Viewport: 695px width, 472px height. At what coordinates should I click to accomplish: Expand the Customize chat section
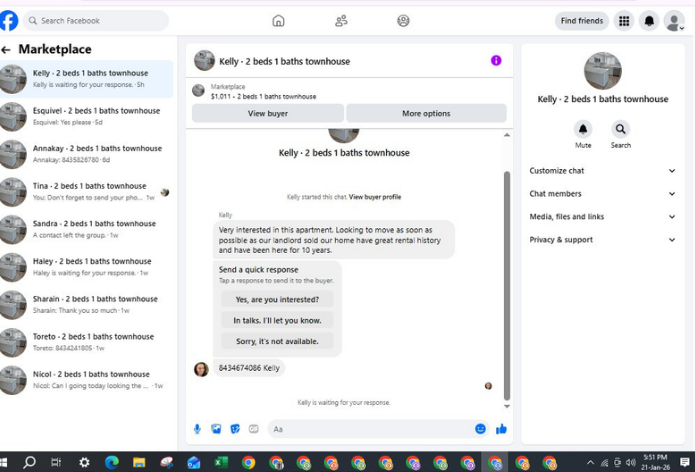click(602, 171)
